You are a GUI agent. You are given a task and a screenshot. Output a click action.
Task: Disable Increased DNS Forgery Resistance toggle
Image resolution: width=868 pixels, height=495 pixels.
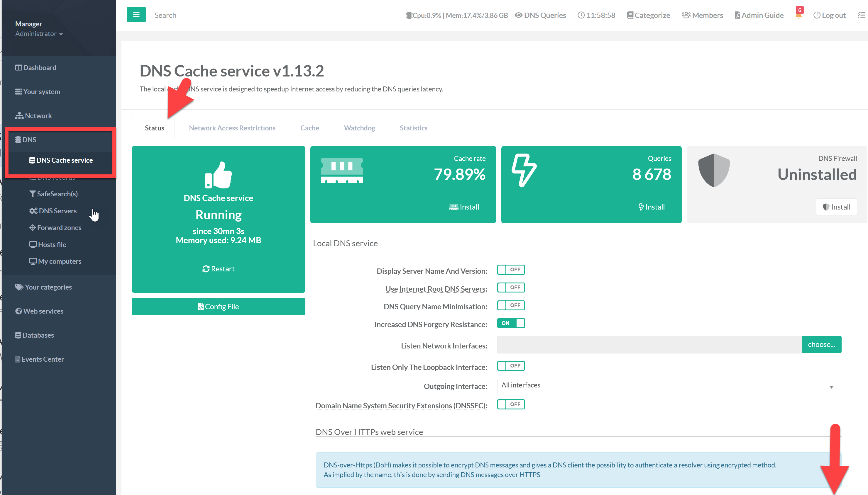click(510, 323)
